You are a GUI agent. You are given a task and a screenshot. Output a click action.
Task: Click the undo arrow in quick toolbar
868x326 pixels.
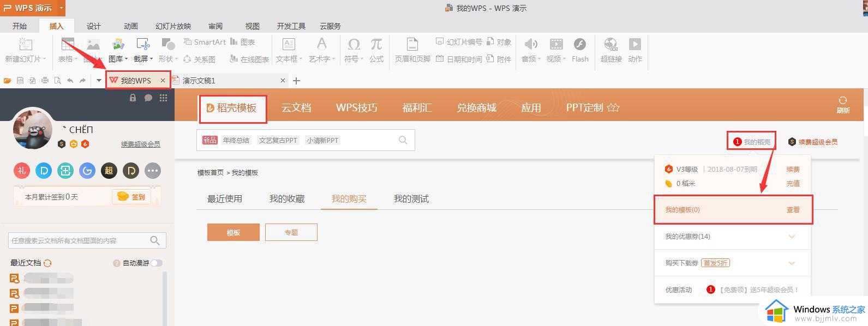70,81
